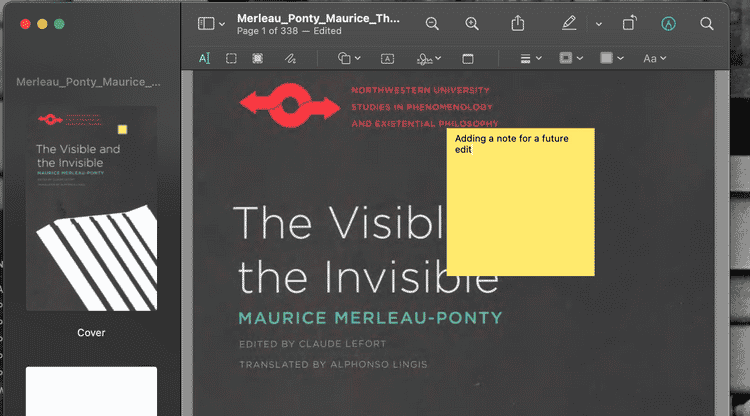The width and height of the screenshot is (750, 416).
Task: Open the Shapes dropdown
Action: pyautogui.click(x=349, y=59)
